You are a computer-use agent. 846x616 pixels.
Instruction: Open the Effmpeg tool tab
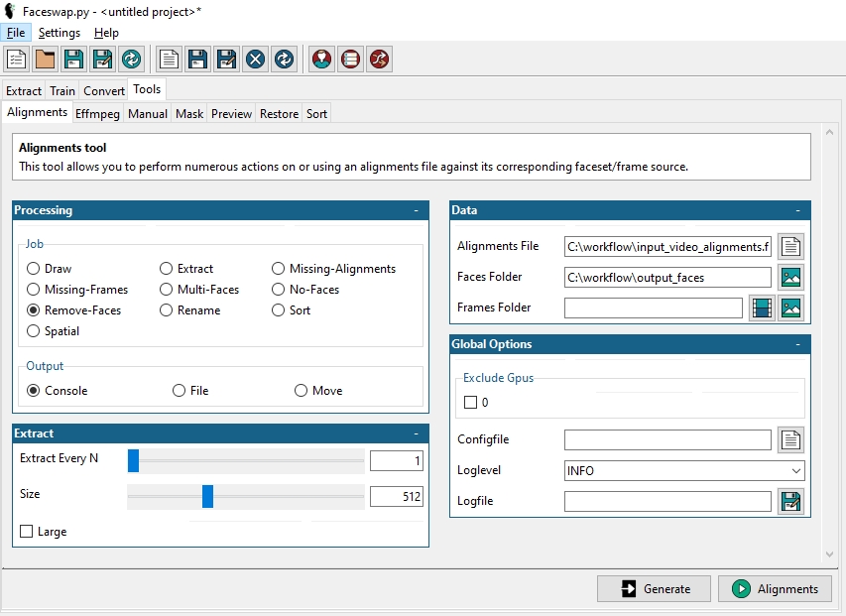click(97, 114)
